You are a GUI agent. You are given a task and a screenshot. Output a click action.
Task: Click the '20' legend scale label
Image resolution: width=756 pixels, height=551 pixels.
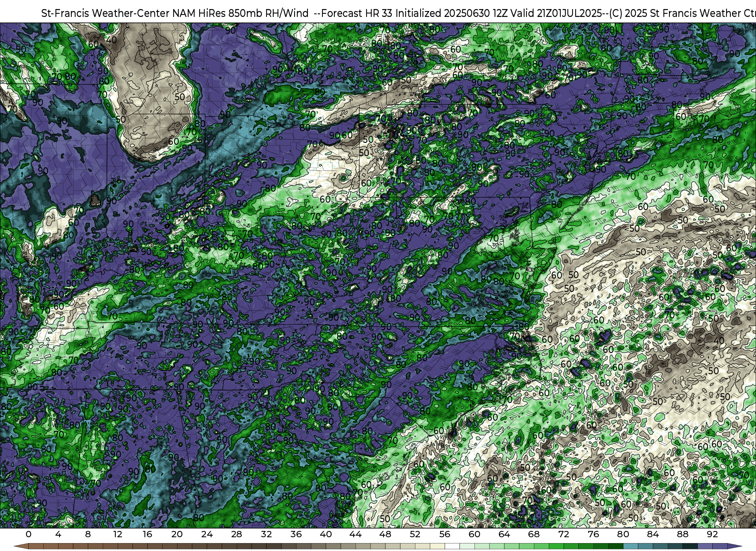(177, 534)
